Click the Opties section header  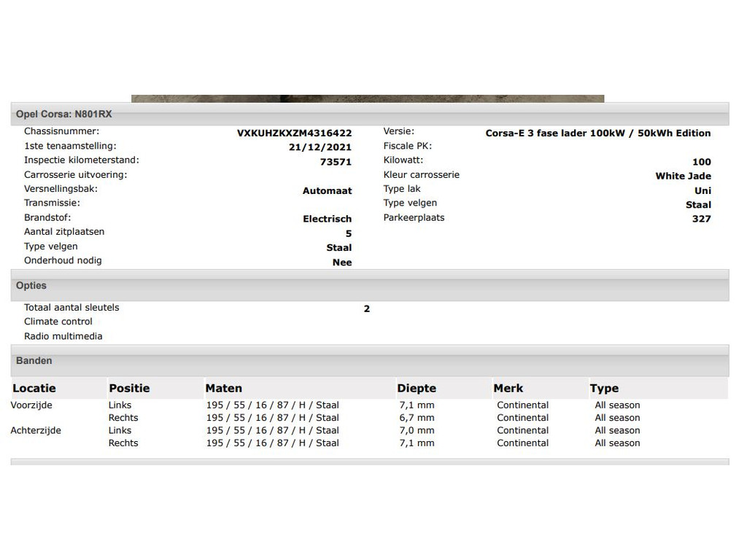click(370, 286)
